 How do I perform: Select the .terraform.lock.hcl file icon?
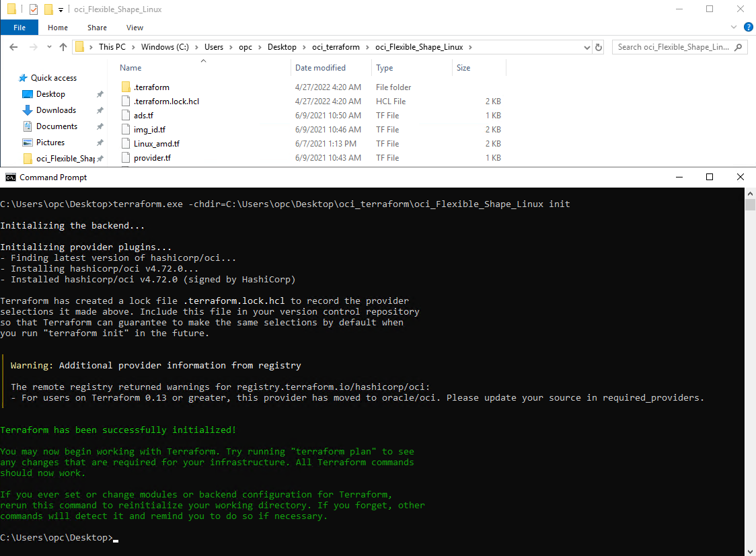[x=126, y=101]
